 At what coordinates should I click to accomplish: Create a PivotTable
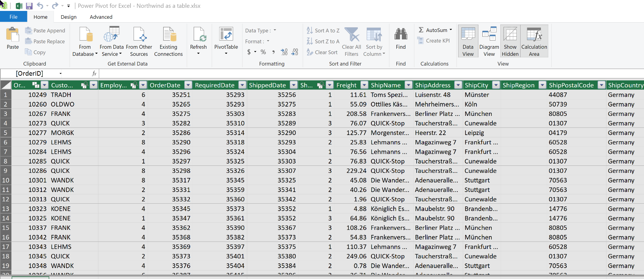tap(226, 41)
